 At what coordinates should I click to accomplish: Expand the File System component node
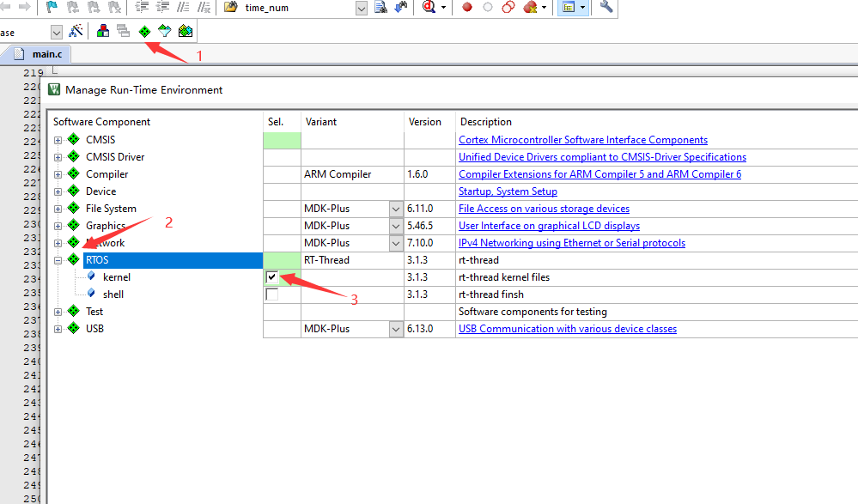point(58,209)
